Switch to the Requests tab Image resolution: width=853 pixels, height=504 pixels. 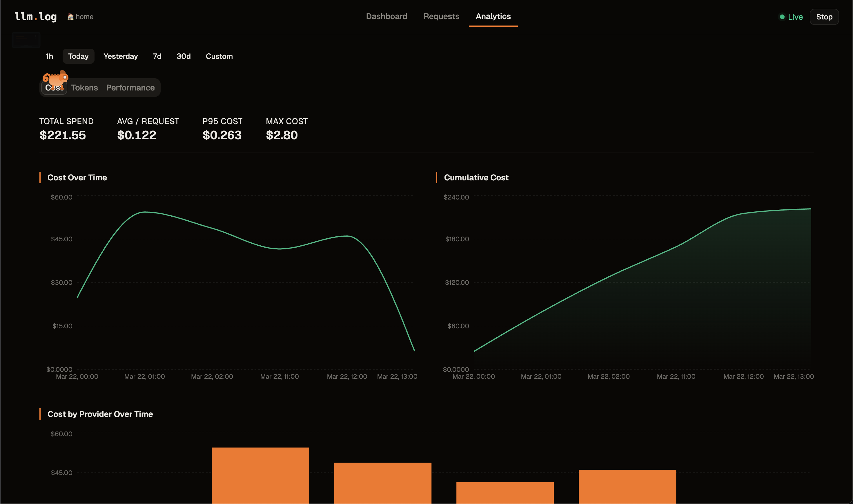point(441,16)
